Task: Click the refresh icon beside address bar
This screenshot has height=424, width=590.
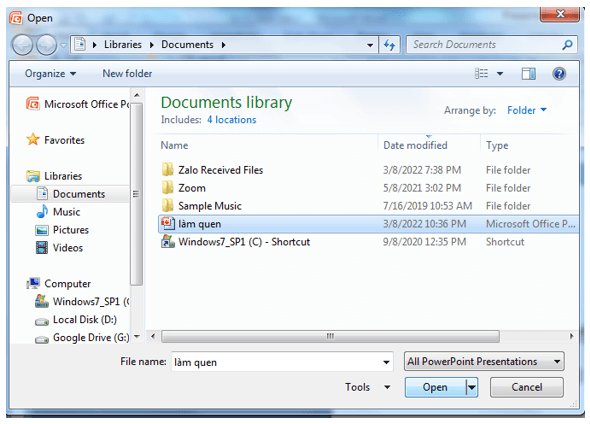Action: (389, 45)
